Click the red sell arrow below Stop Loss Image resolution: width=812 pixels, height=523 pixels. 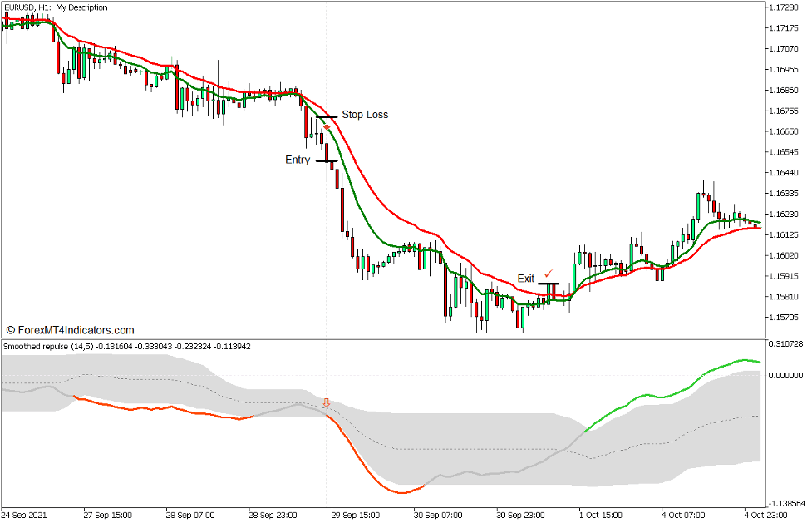[327, 126]
